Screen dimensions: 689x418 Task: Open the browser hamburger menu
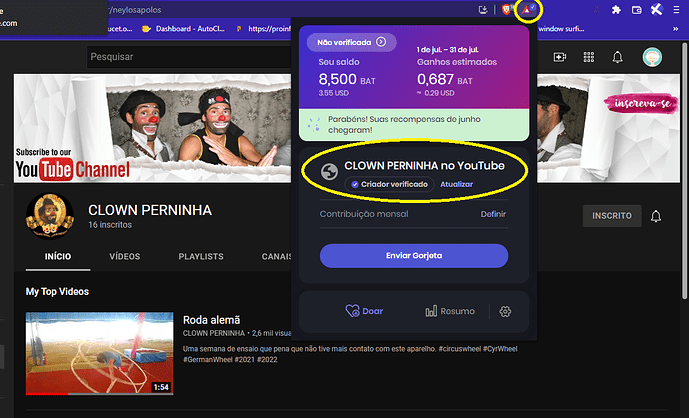tap(676, 10)
